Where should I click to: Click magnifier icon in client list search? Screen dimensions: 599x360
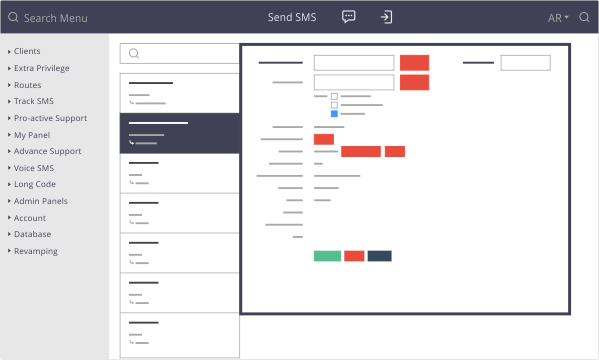coord(134,54)
